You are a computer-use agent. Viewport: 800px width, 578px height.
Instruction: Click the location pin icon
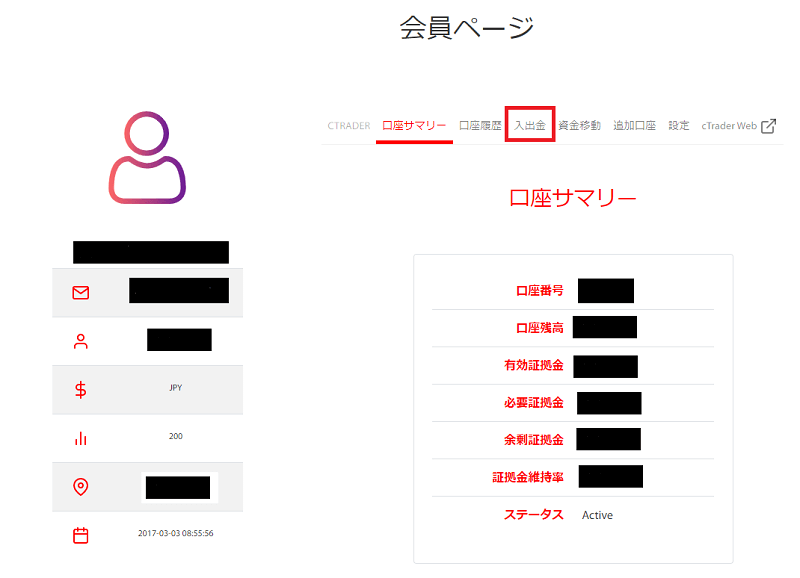click(81, 487)
